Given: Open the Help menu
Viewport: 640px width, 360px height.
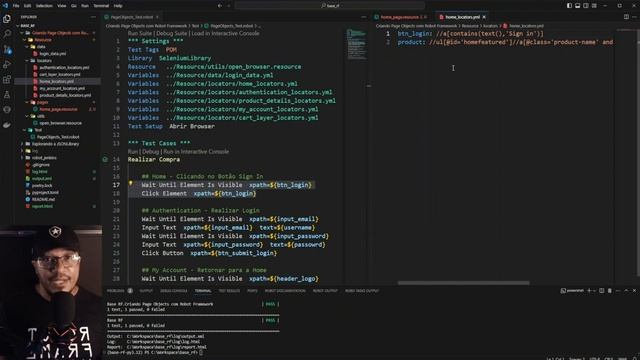Looking at the screenshot, I should [118, 6].
